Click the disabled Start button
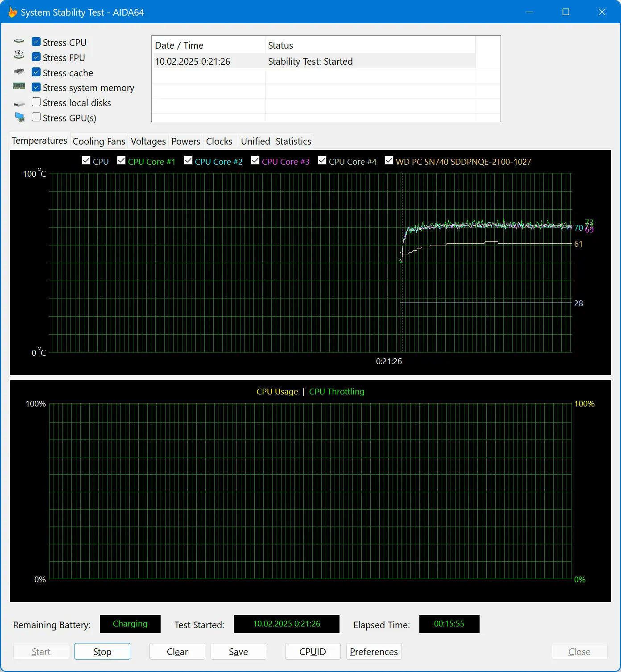This screenshot has height=672, width=621. [x=41, y=651]
